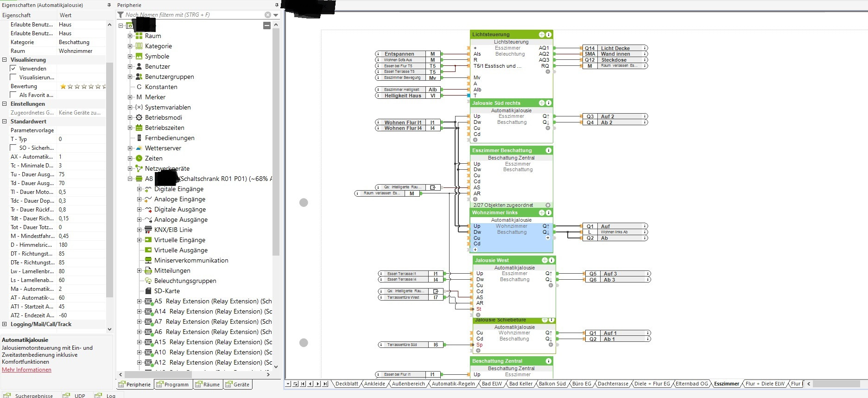
Task: Switch to the Räume tab
Action: [x=208, y=385]
